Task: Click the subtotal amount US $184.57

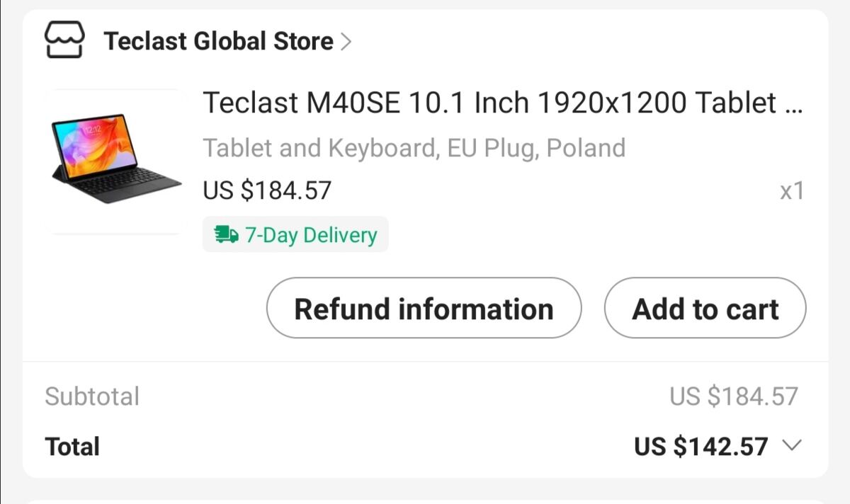Action: tap(734, 396)
